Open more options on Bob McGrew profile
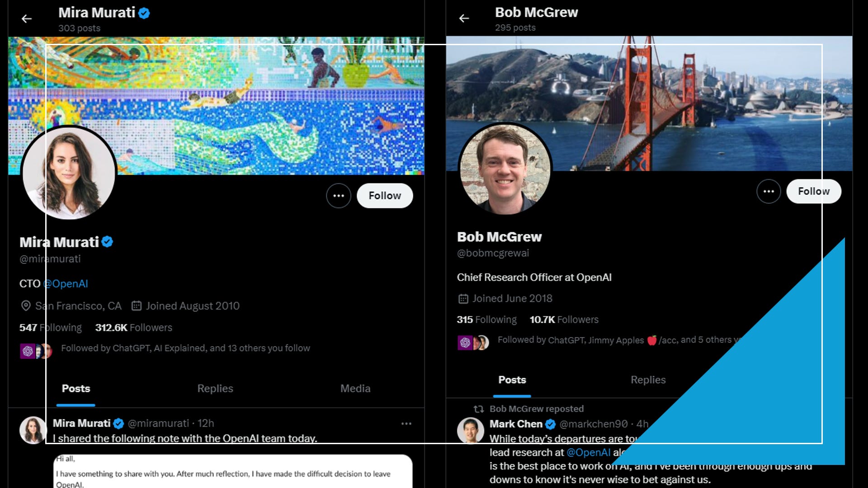Viewport: 868px width, 488px height. tap(769, 192)
